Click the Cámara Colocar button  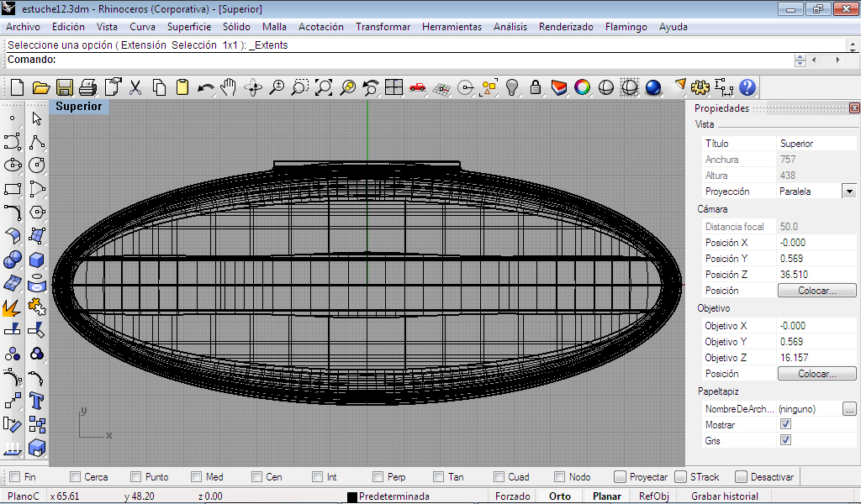816,291
